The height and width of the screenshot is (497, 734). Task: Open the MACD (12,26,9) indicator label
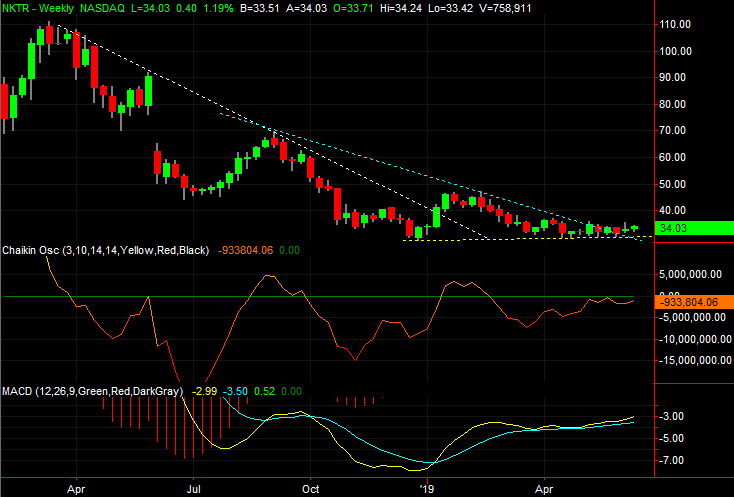pyautogui.click(x=92, y=391)
